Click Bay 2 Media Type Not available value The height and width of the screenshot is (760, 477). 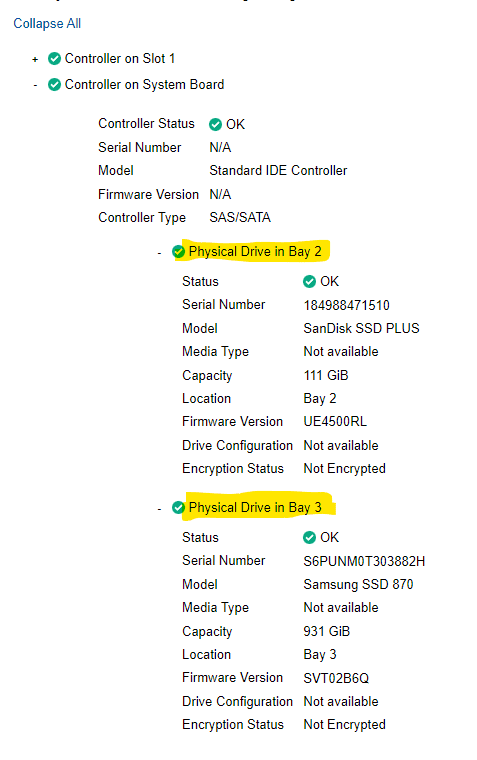341,352
